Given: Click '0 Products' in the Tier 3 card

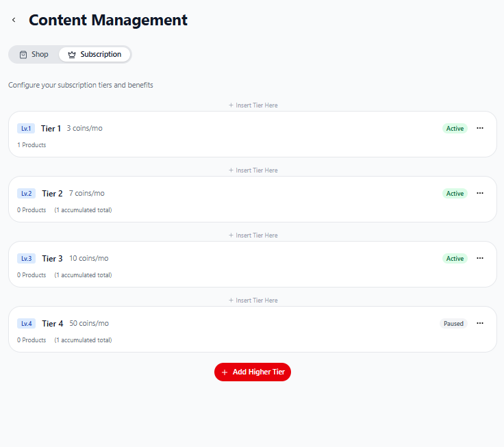Looking at the screenshot, I should click(x=32, y=275).
